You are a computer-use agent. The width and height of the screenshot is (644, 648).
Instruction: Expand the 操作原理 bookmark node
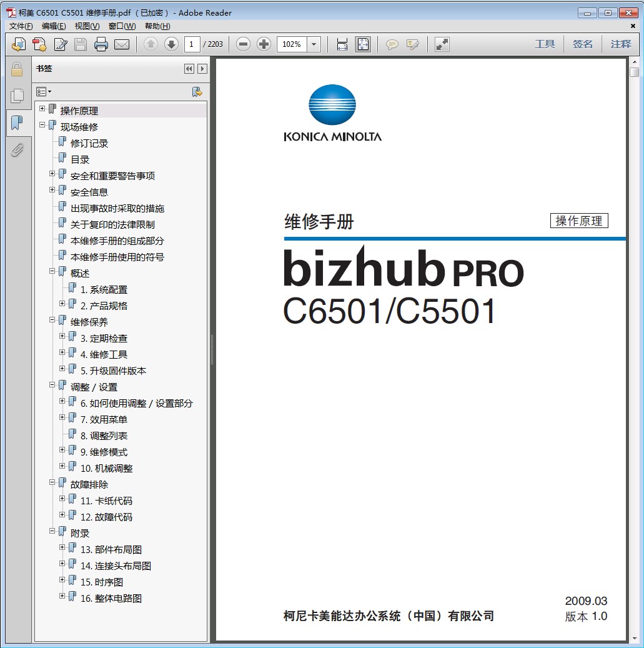[x=42, y=109]
